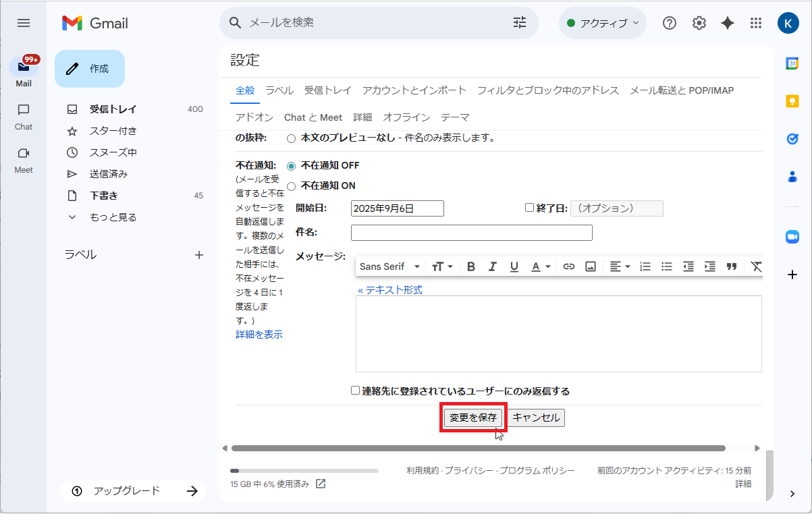Click the remove formatting icon

755,266
